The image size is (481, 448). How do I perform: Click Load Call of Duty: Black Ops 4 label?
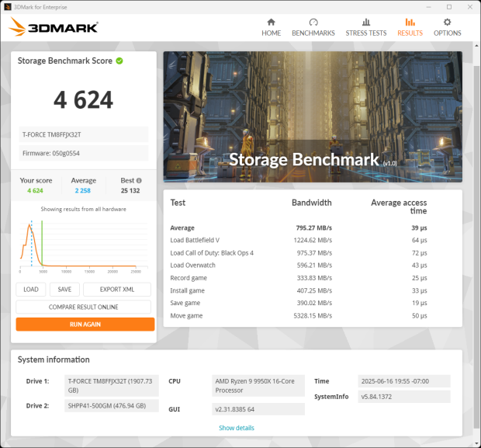click(212, 253)
